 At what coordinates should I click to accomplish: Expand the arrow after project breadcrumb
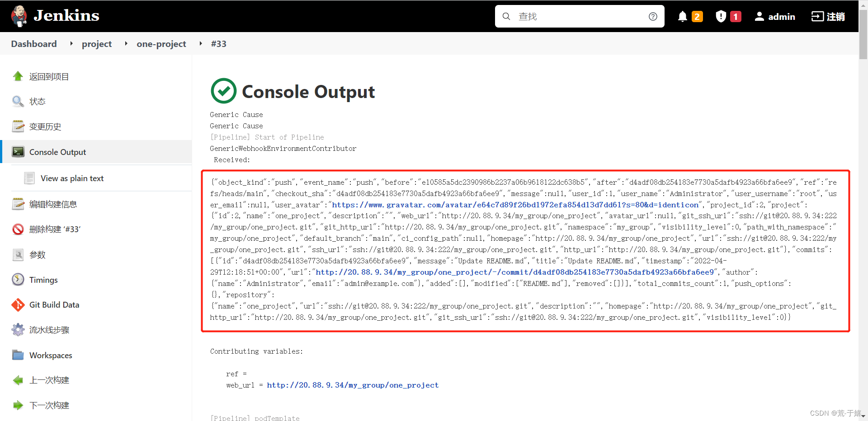tap(126, 43)
